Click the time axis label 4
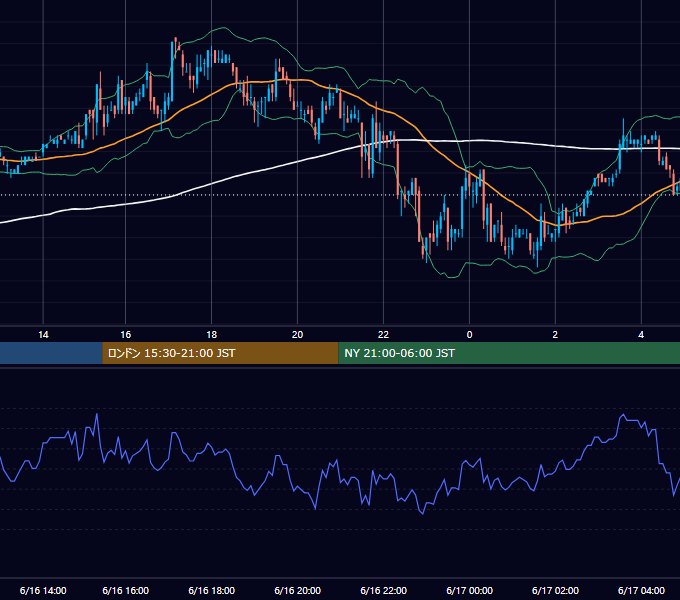 point(641,335)
